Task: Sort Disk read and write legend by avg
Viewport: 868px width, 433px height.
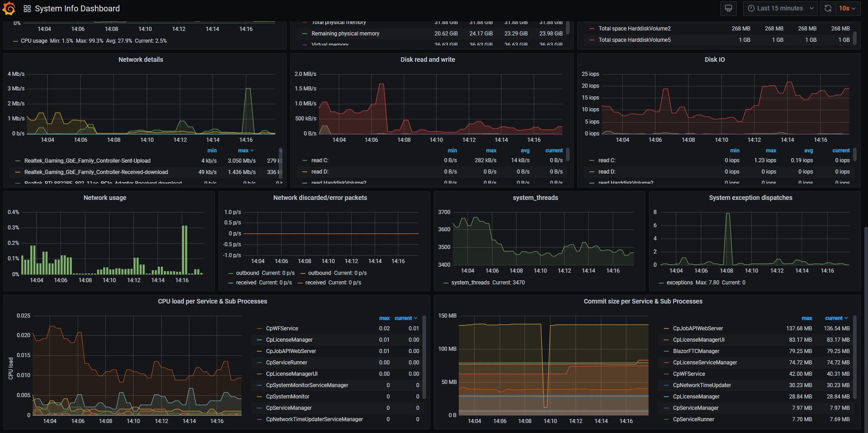Action: tap(525, 150)
